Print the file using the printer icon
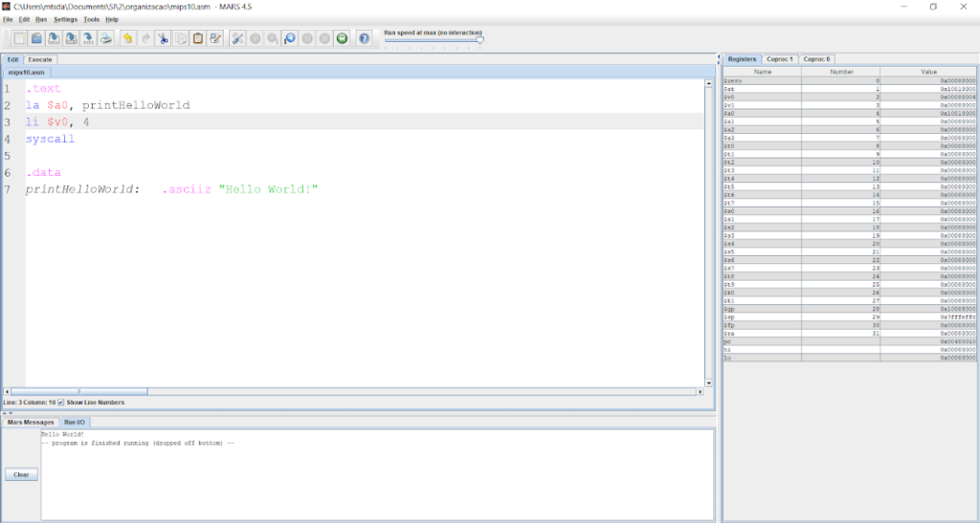Screen dimensions: 980x523 pos(107,38)
